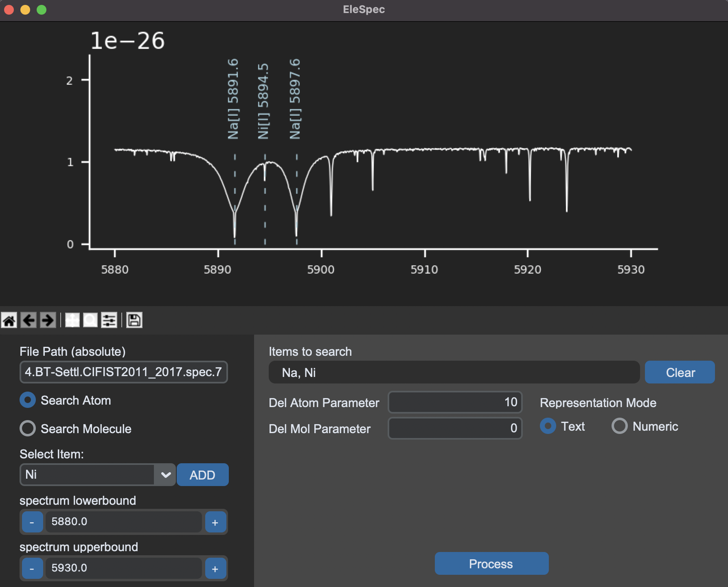Image resolution: width=728 pixels, height=587 pixels.
Task: Click the Na[I] 5897.6 line label
Action: (x=295, y=99)
